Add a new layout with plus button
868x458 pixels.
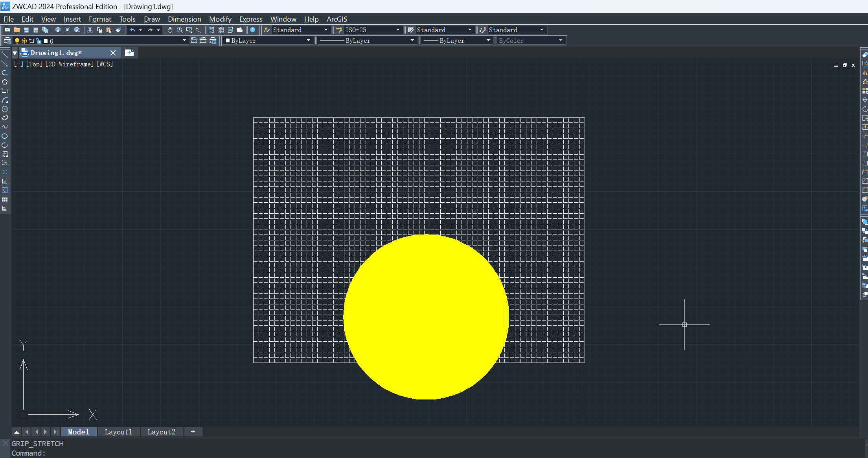[x=193, y=432]
